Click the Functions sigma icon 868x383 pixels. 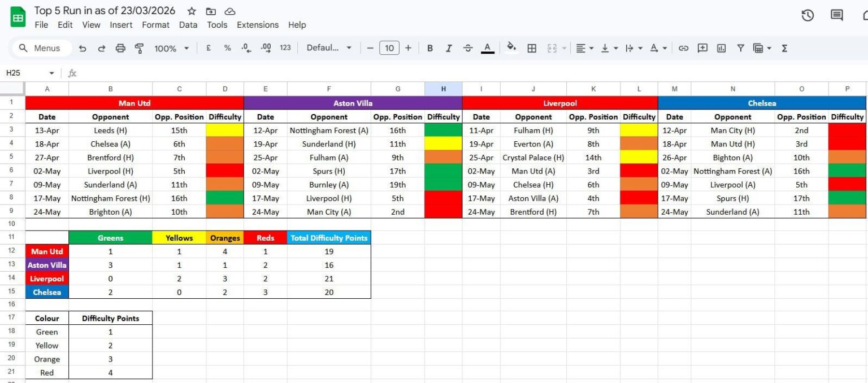784,48
